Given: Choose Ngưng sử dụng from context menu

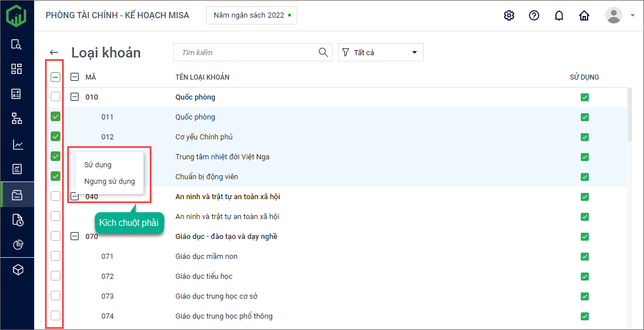Looking at the screenshot, I should pos(109,181).
